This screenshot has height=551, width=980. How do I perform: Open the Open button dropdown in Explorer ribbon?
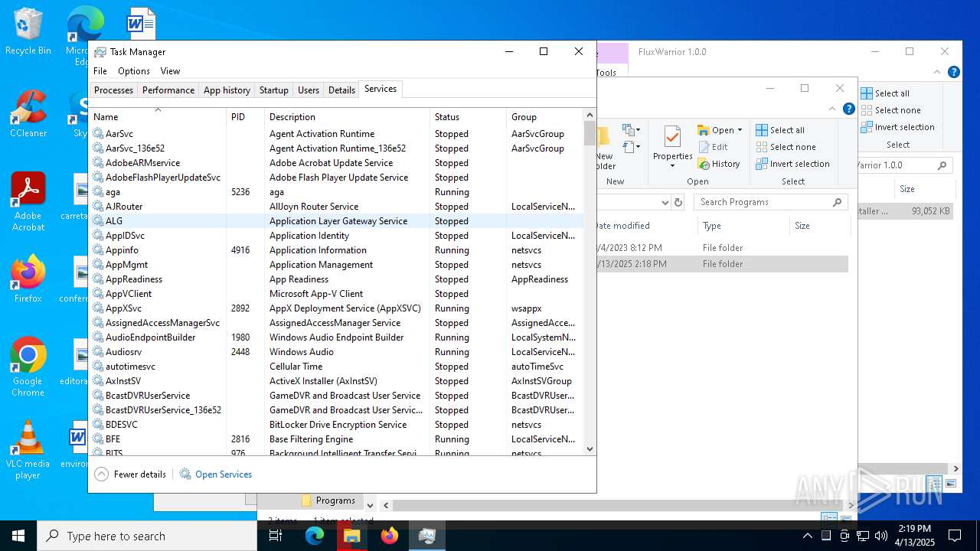point(740,130)
